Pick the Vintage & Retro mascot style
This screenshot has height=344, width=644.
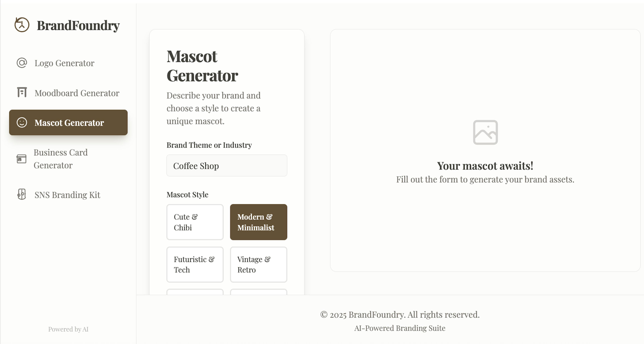[x=258, y=265]
